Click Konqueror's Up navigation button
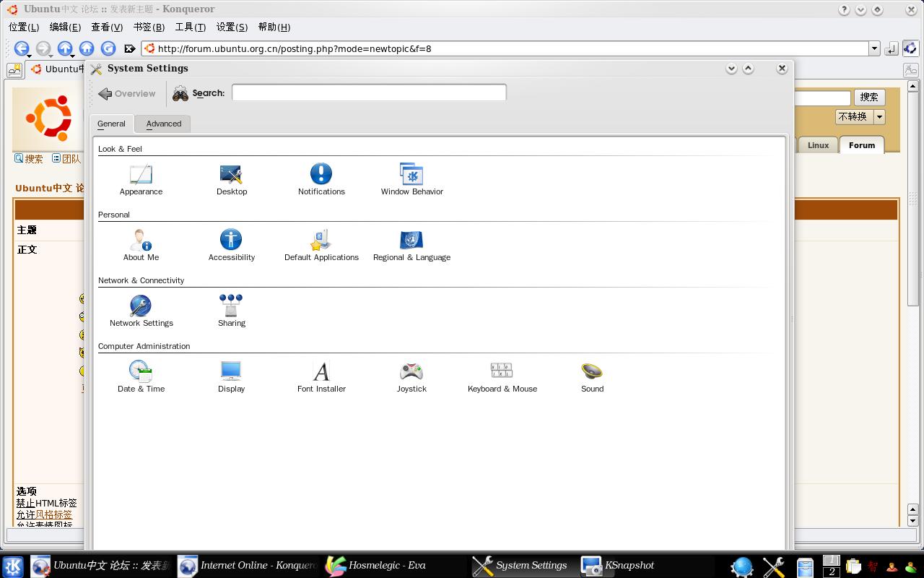 pyautogui.click(x=65, y=48)
